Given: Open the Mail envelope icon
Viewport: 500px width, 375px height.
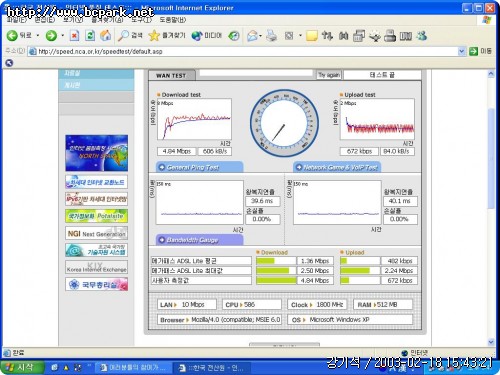Looking at the screenshot, I should click(253, 36).
